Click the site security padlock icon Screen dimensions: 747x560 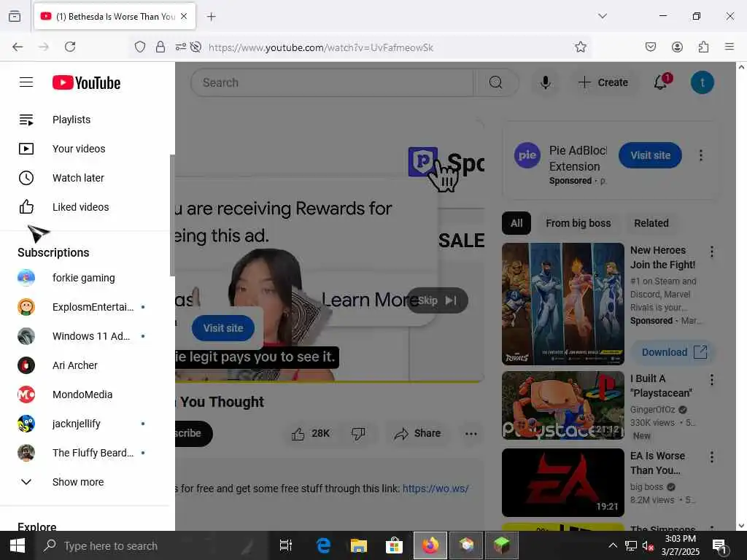point(160,47)
